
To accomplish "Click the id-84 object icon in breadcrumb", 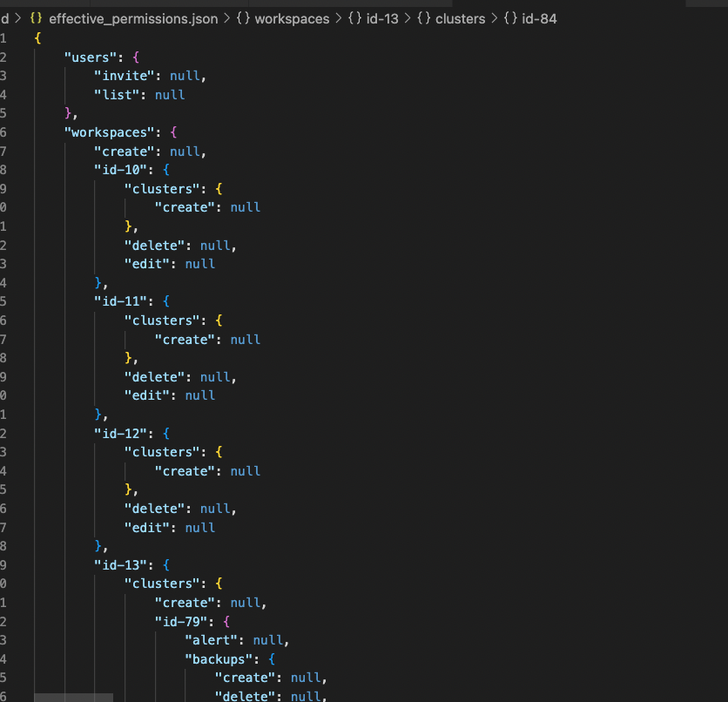I will [510, 18].
